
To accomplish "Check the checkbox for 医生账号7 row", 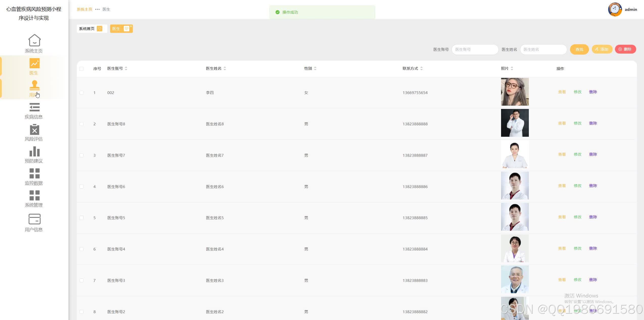I will [x=81, y=155].
